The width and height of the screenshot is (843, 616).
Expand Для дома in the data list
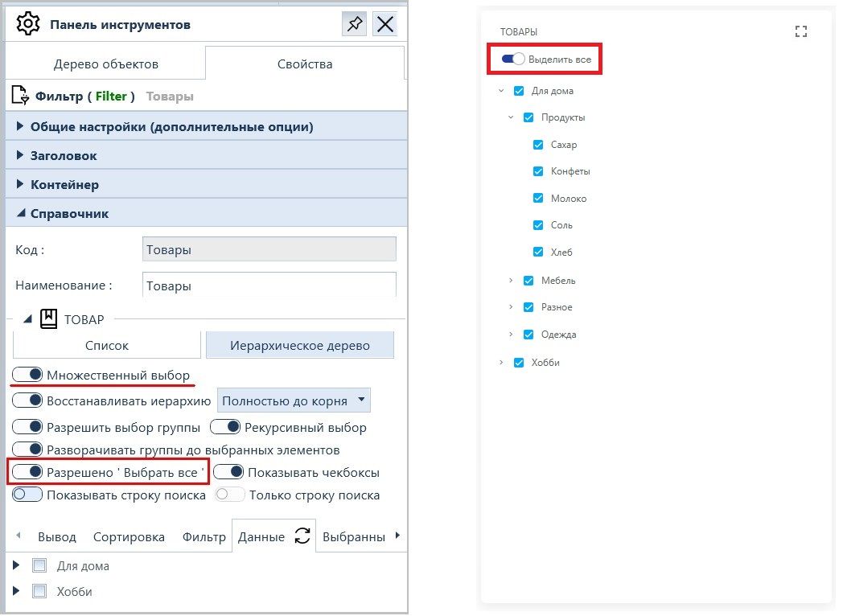coord(16,565)
